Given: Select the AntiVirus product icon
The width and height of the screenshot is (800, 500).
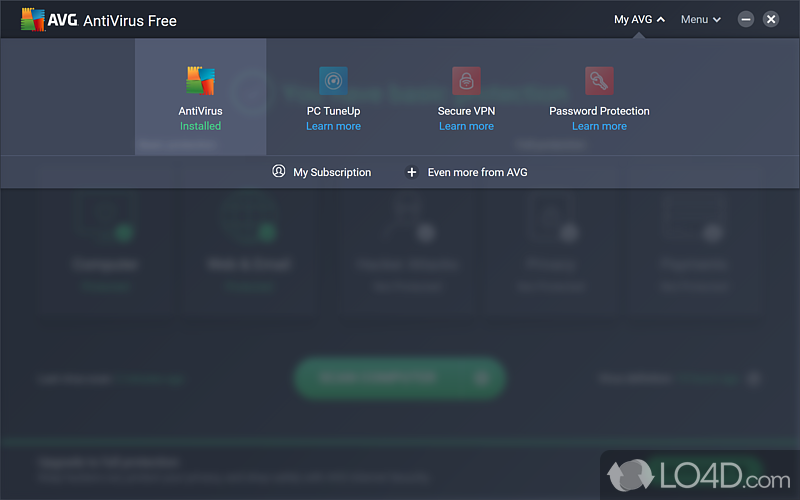Looking at the screenshot, I should click(x=201, y=81).
